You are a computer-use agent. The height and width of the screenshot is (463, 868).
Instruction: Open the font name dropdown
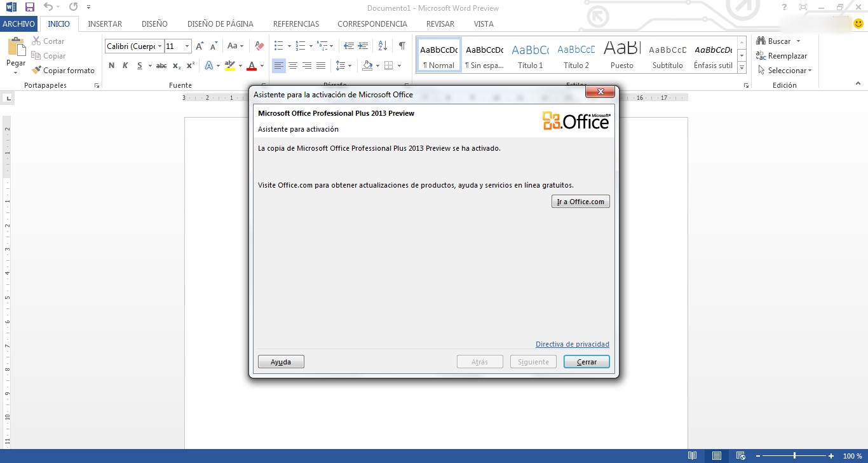click(x=159, y=46)
